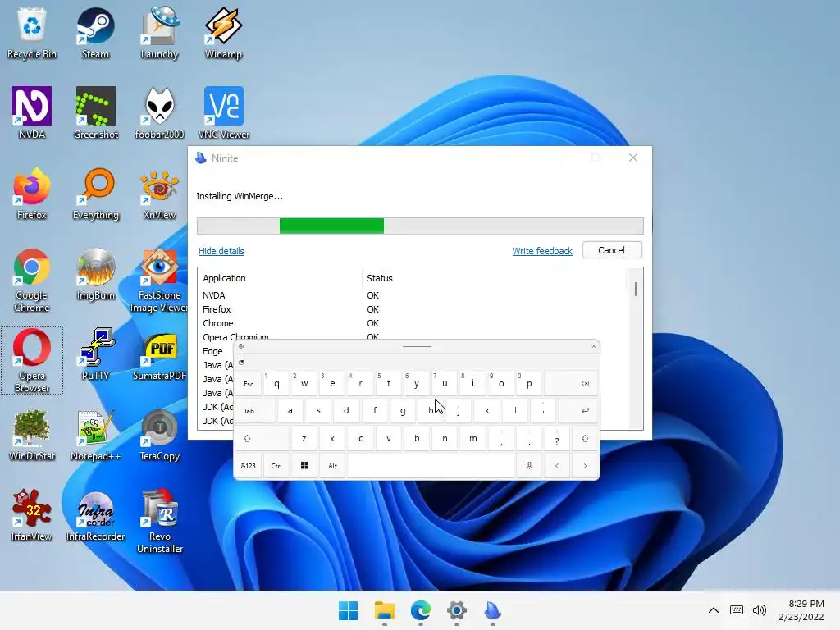Open touch keyboard settings gear
The width and height of the screenshot is (840, 630).
pos(241,346)
